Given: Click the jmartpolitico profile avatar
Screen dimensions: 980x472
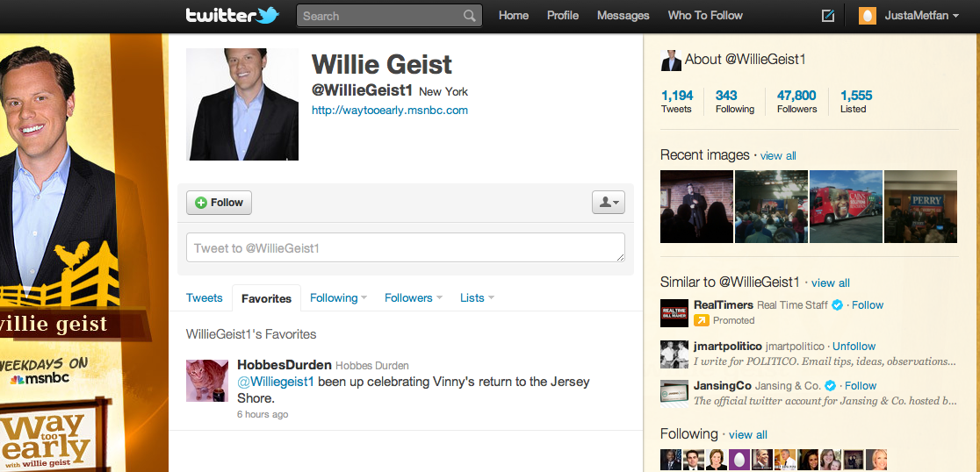Looking at the screenshot, I should [674, 354].
